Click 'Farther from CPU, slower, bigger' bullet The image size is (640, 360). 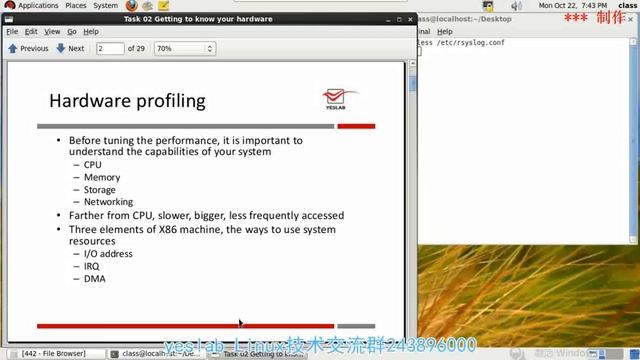coord(207,216)
